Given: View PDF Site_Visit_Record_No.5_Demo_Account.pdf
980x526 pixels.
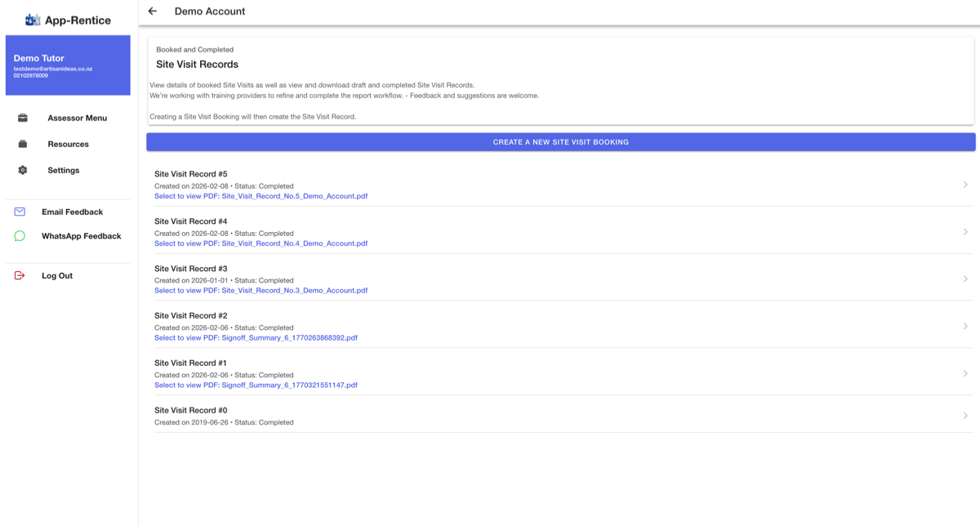Looking at the screenshot, I should (x=261, y=196).
